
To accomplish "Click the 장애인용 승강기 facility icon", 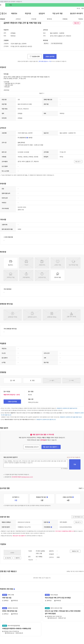I will (x=32, y=315).
